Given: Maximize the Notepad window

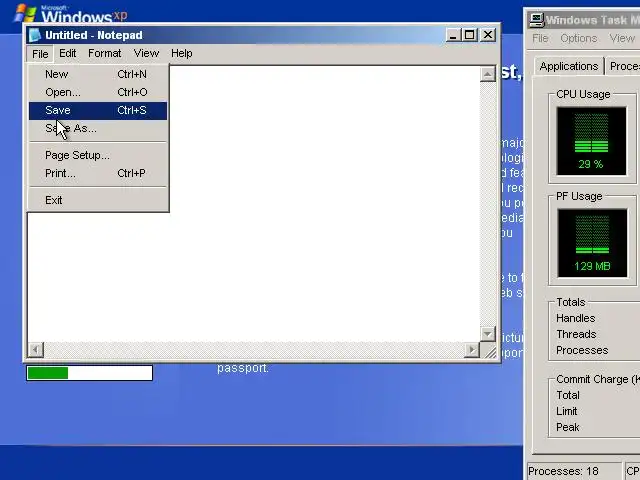Looking at the screenshot, I should (x=469, y=35).
